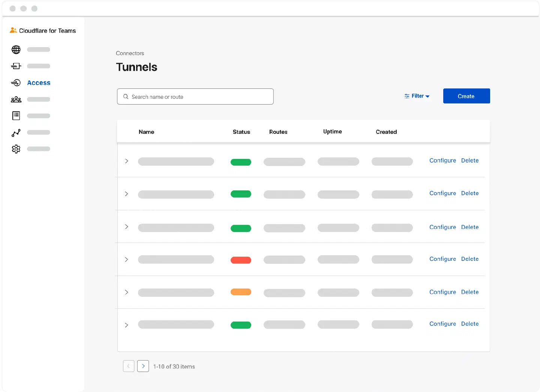Go to next page of tunnels
The width and height of the screenshot is (540, 392).
(x=143, y=366)
